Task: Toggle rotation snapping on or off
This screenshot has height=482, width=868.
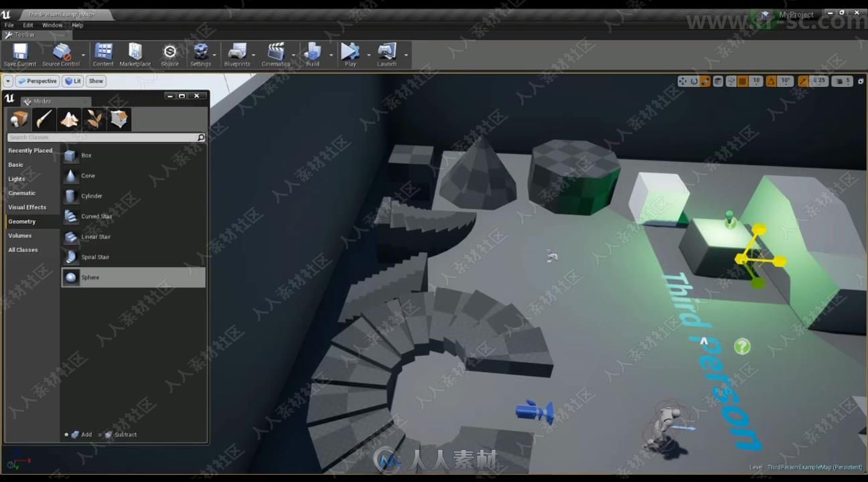Action: 771,81
